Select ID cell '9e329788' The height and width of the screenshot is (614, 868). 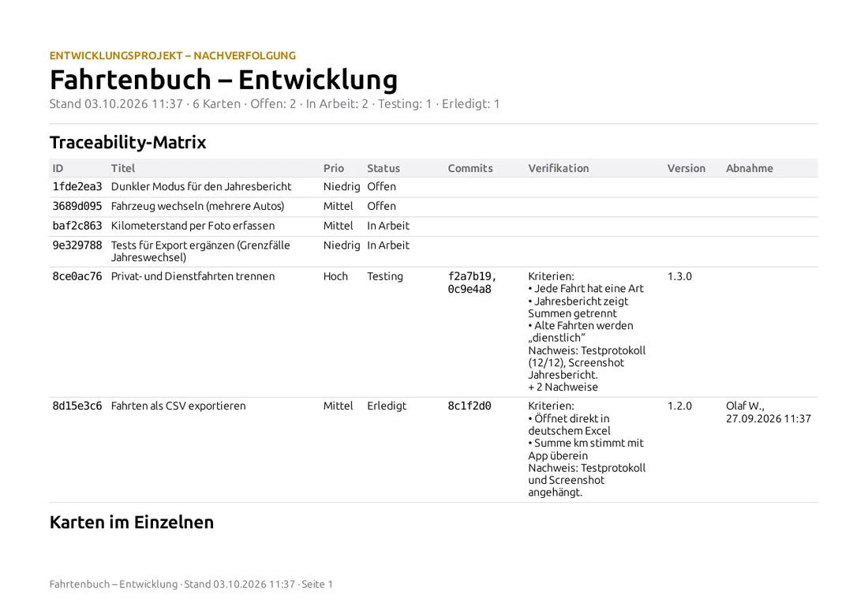pos(77,245)
